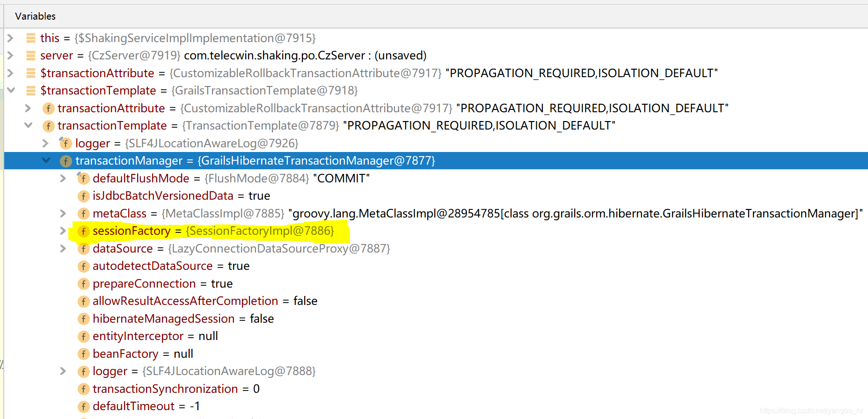
Task: Click field icon of allowResultAccessAfterCompletion
Action: tap(83, 301)
